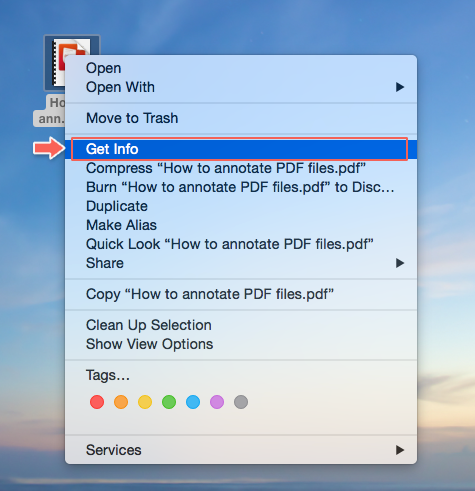Open the Services submenu
The width and height of the screenshot is (475, 491).
point(241,450)
